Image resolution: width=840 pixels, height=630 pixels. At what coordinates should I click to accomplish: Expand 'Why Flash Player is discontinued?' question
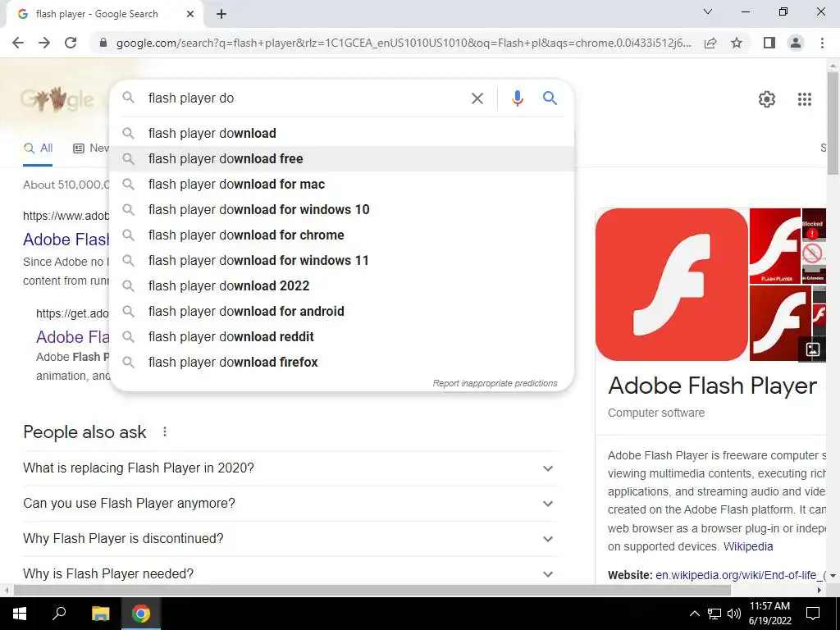(548, 539)
